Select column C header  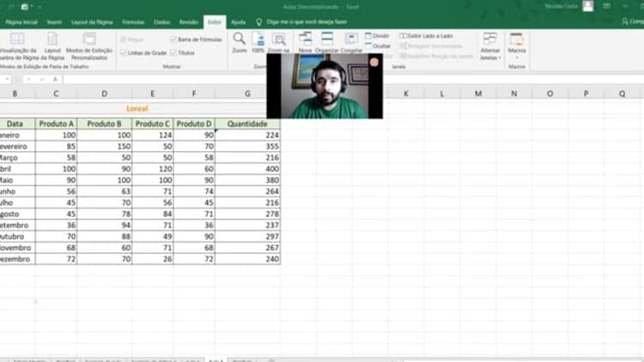56,94
